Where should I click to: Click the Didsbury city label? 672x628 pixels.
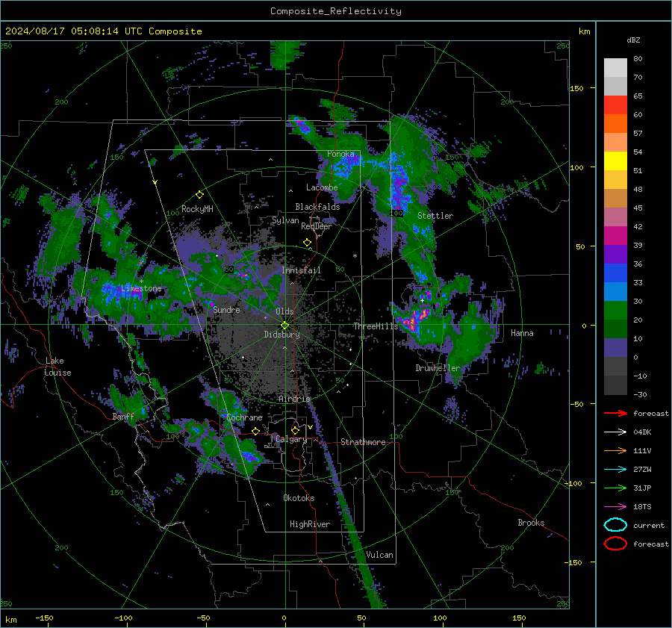281,335
